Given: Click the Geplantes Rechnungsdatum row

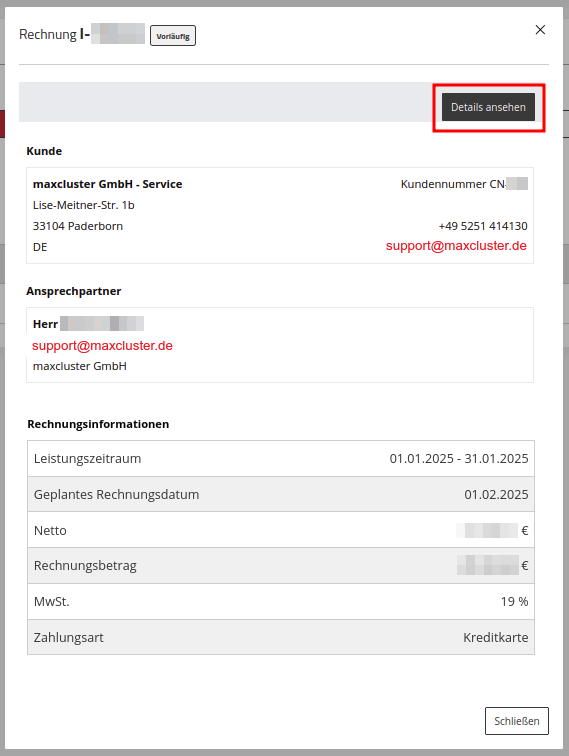Looking at the screenshot, I should point(281,494).
